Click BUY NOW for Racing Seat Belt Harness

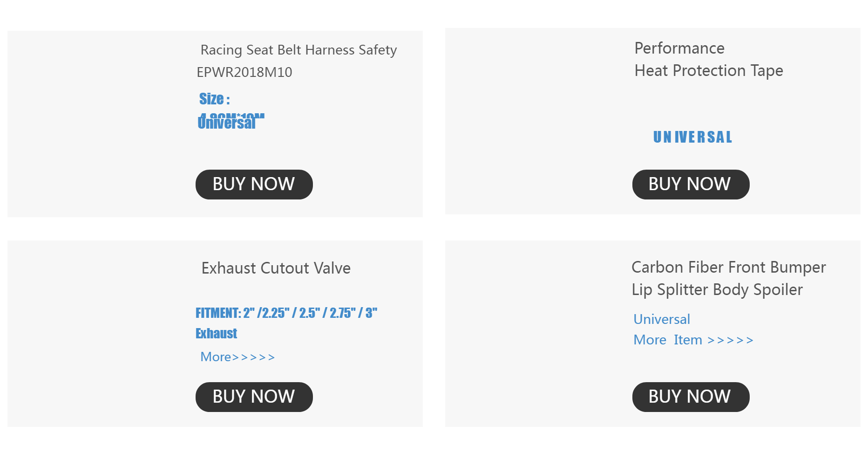click(254, 185)
